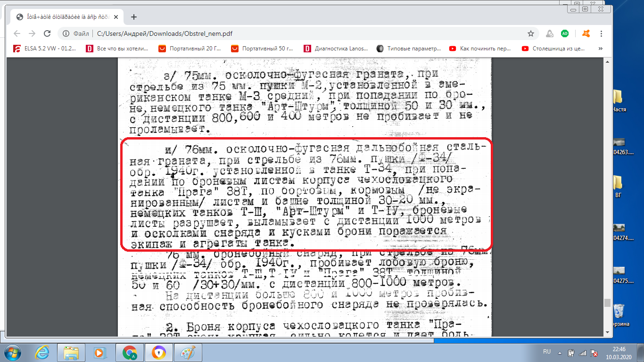Screen dimensions: 644x362
Task: Click the address bar file path
Action: pos(165,33)
